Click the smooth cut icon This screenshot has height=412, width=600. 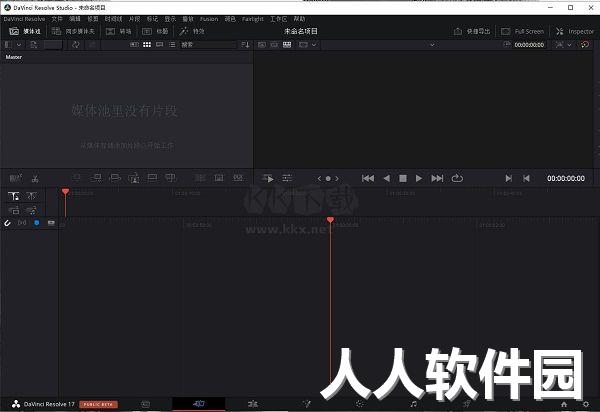[x=238, y=178]
